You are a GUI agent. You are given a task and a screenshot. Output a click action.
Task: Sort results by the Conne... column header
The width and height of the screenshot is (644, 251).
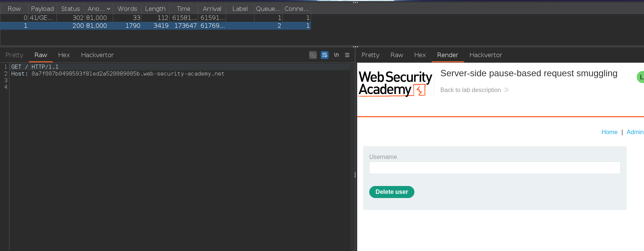pos(297,9)
